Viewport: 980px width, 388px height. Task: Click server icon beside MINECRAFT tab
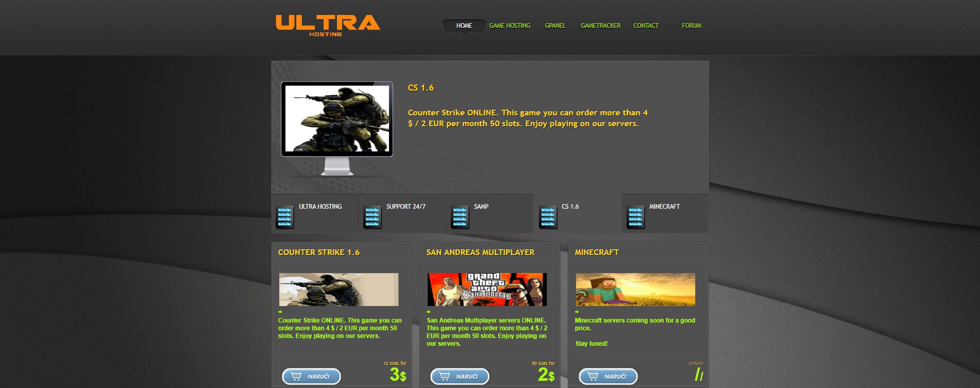(635, 217)
